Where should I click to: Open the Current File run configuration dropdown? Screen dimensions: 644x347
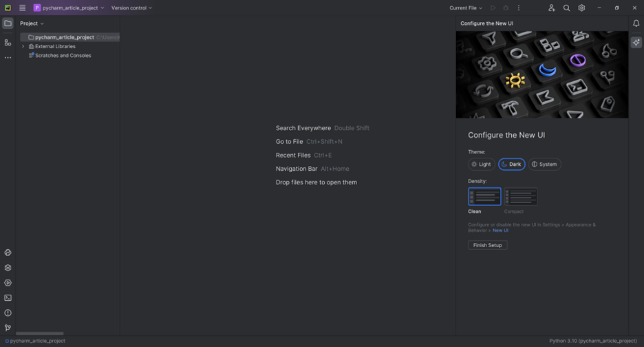click(x=466, y=8)
